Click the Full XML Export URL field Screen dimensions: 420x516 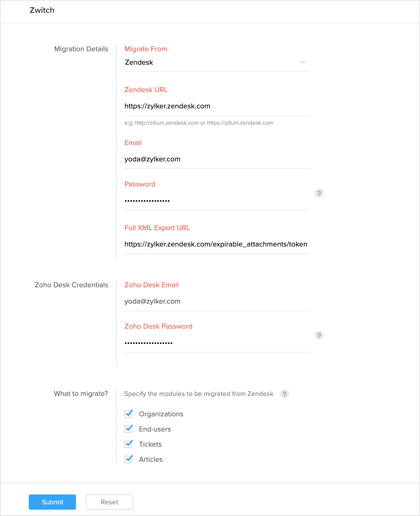point(217,244)
